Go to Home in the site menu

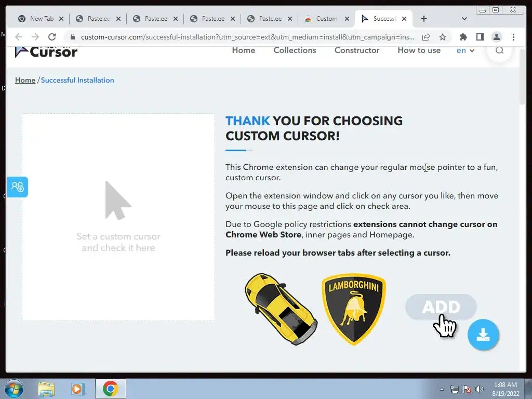coord(243,50)
